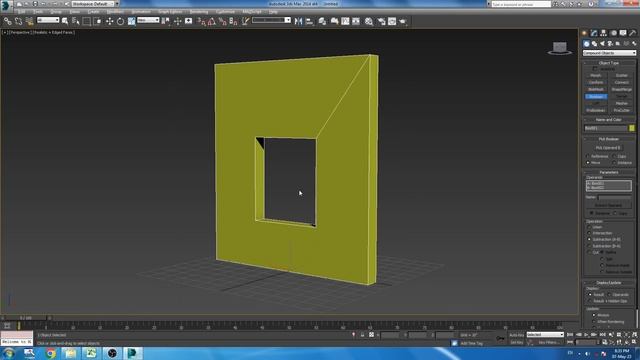Image resolution: width=640 pixels, height=360 pixels.
Task: Click the Unlink Selection tool
Action: (x=18, y=21)
